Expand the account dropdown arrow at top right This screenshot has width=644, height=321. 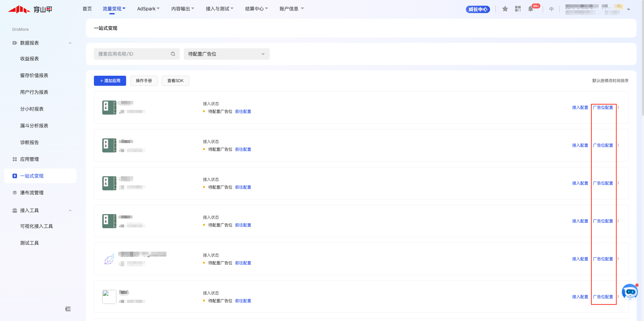(629, 9)
